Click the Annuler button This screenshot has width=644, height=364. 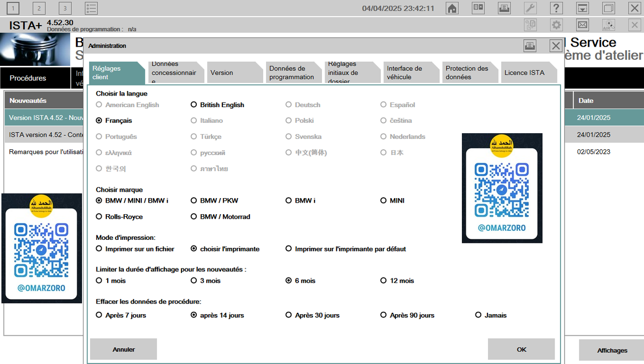tap(124, 349)
